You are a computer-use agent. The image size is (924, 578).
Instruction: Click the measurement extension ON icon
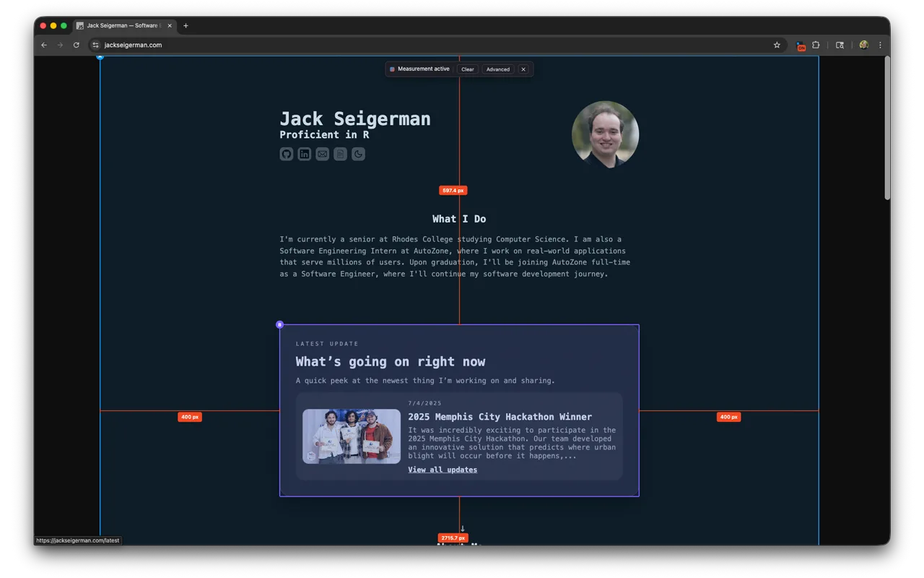point(801,46)
